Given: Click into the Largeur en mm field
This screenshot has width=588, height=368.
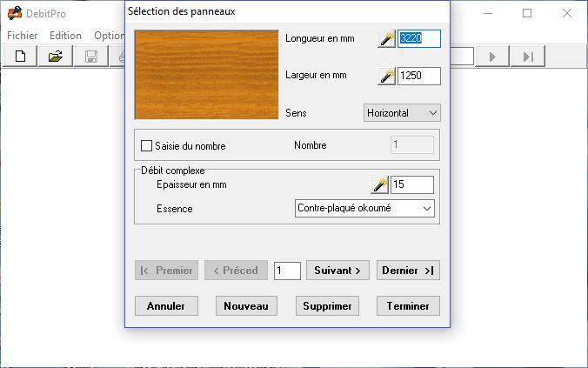Looking at the screenshot, I should click(x=419, y=77).
